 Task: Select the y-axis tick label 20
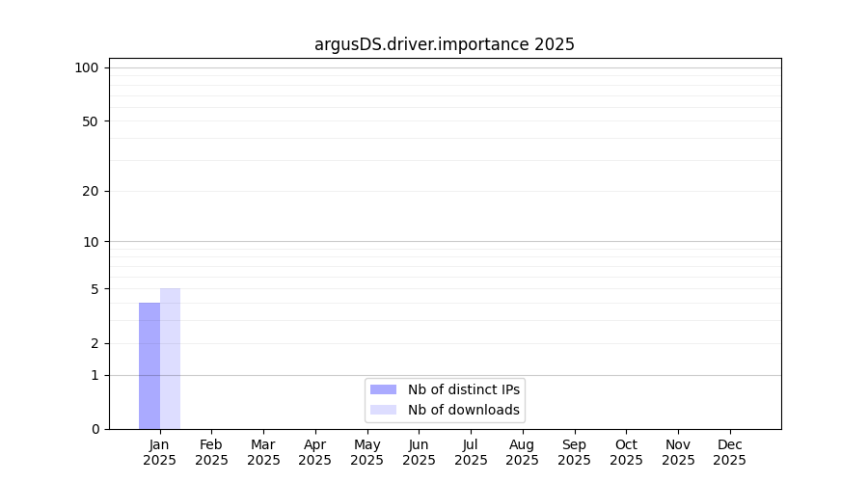[90, 191]
